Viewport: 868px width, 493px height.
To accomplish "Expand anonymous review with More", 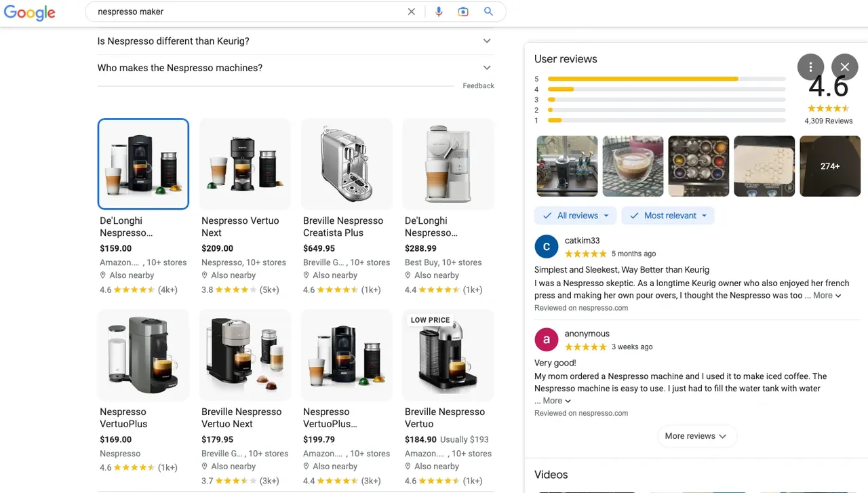I will pyautogui.click(x=557, y=401).
